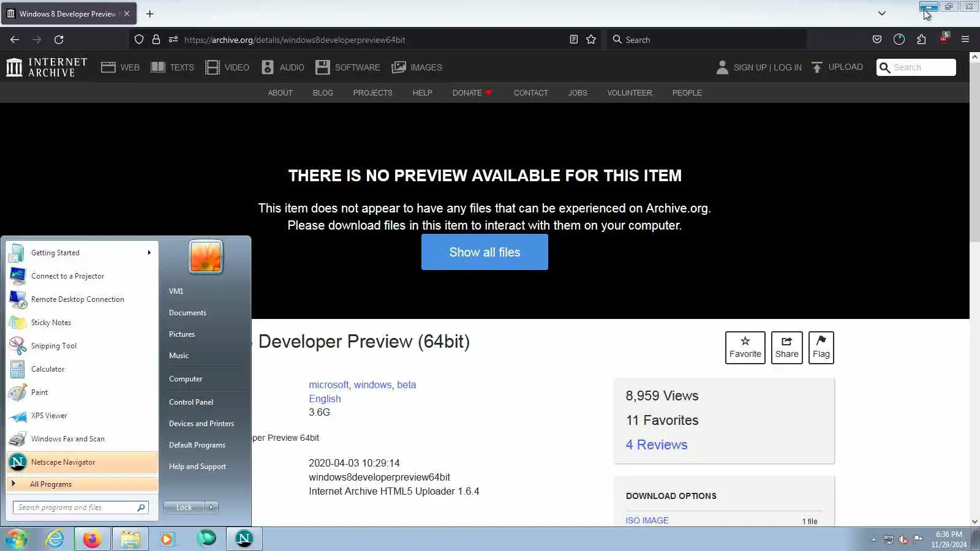The image size is (980, 551).
Task: Expand Getting Started submenu arrow
Action: click(149, 253)
